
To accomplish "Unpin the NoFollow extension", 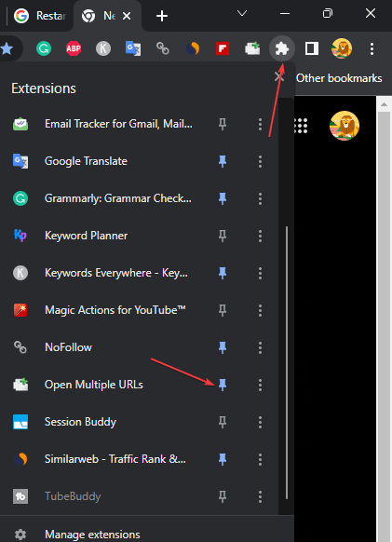I will (223, 347).
